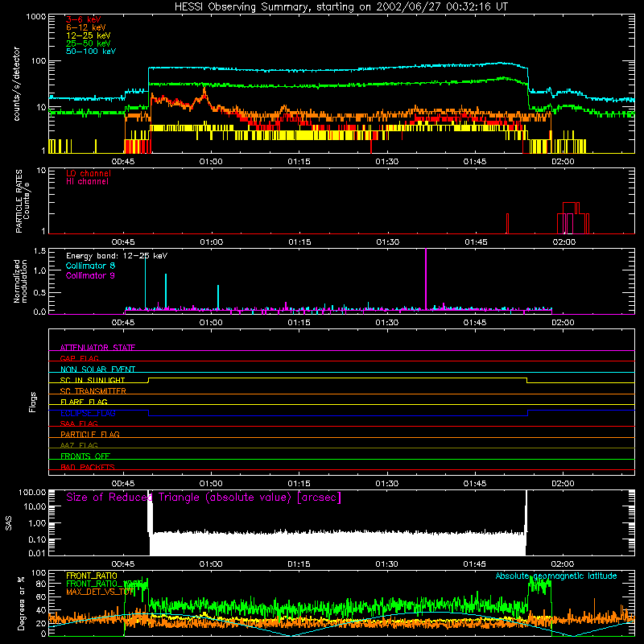Click the 00:45 tick label under SAS plot
The image size is (644, 644).
[123, 564]
